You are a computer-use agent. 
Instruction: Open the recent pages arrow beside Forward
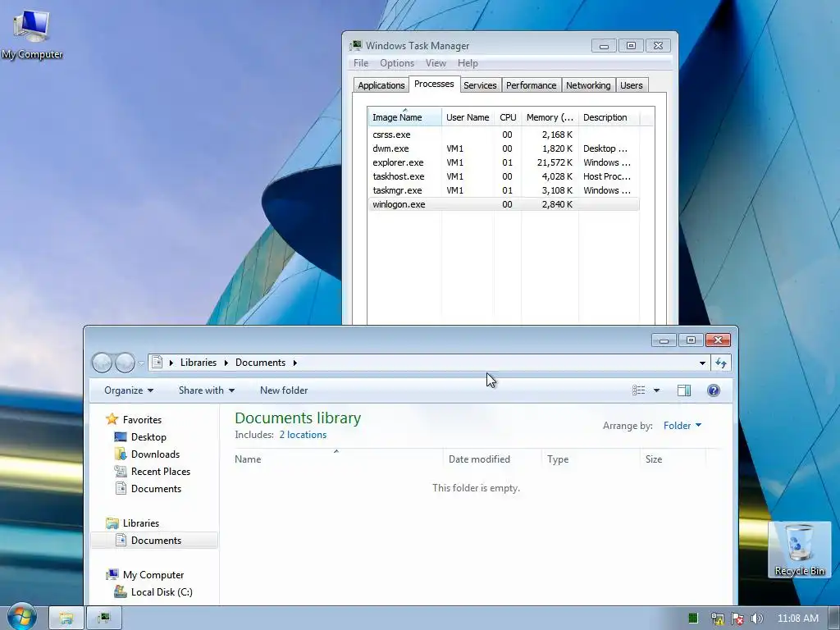(141, 363)
